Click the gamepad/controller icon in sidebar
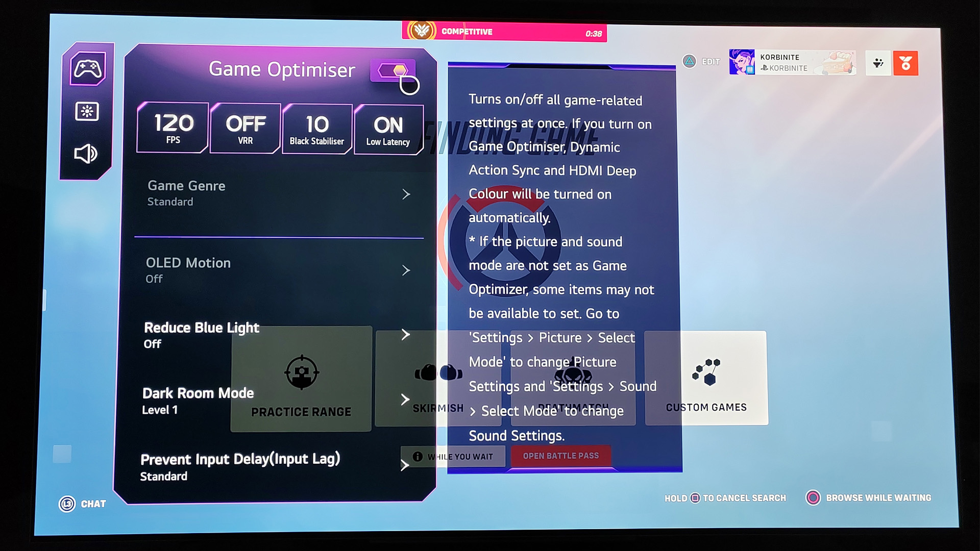The height and width of the screenshot is (551, 980). (x=85, y=68)
